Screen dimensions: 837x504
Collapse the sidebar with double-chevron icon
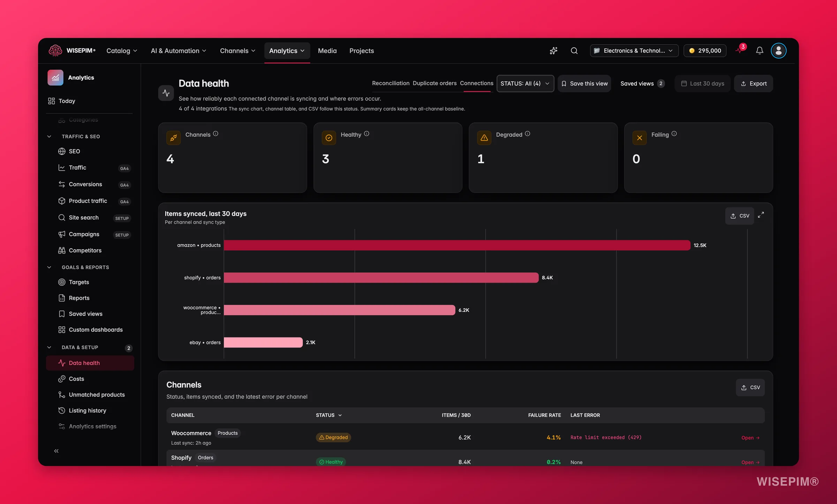tap(56, 451)
